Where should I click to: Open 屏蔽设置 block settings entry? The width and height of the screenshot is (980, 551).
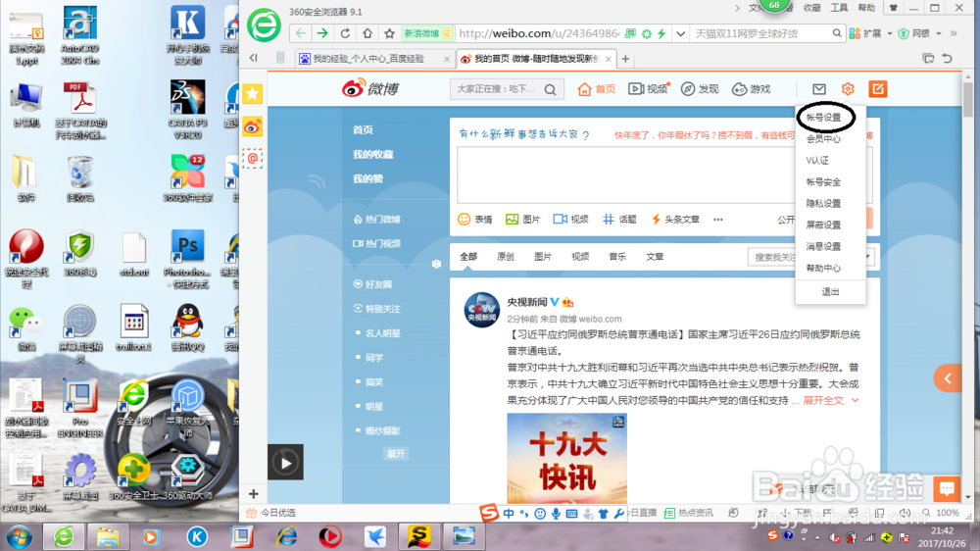[823, 225]
